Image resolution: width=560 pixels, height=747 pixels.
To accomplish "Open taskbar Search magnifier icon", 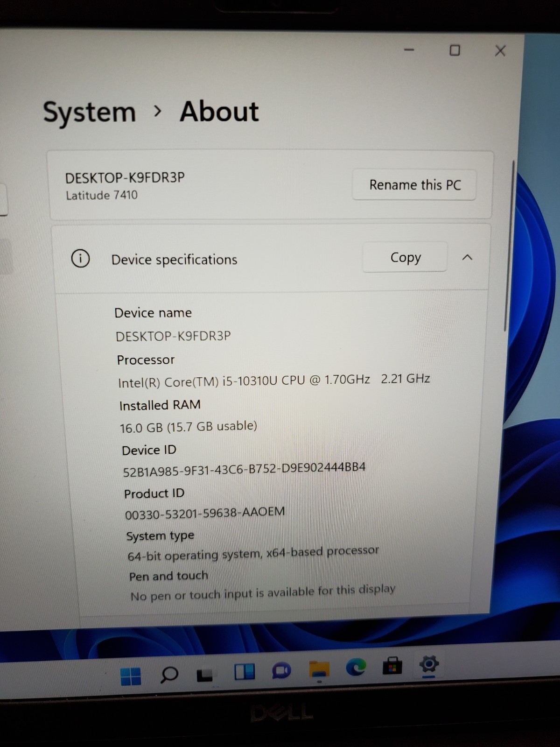I will pos(168,675).
